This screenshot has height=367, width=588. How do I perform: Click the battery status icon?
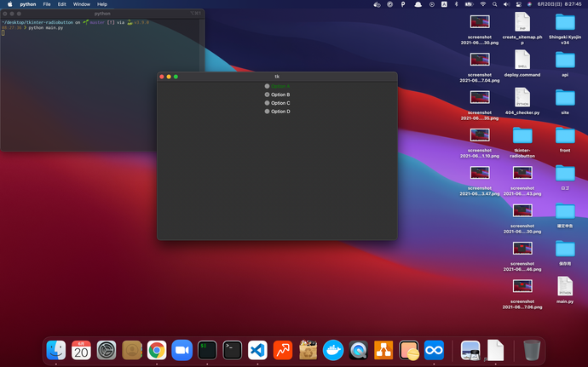coord(470,4)
